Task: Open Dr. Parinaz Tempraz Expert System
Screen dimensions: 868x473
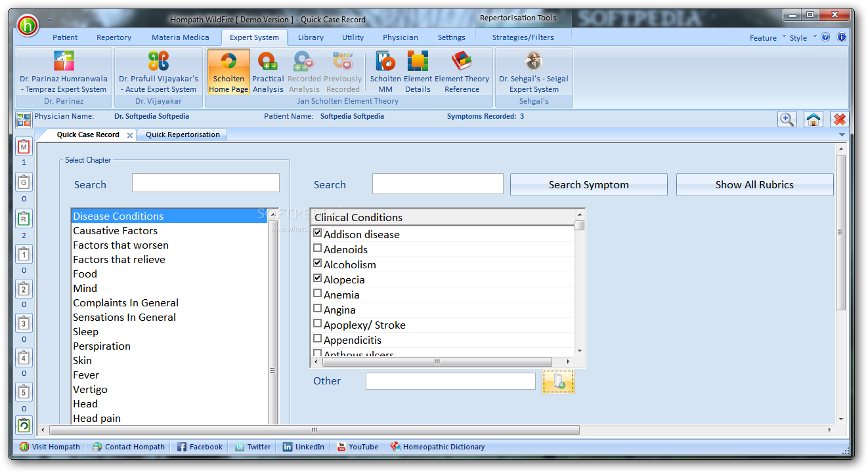Action: [x=64, y=72]
